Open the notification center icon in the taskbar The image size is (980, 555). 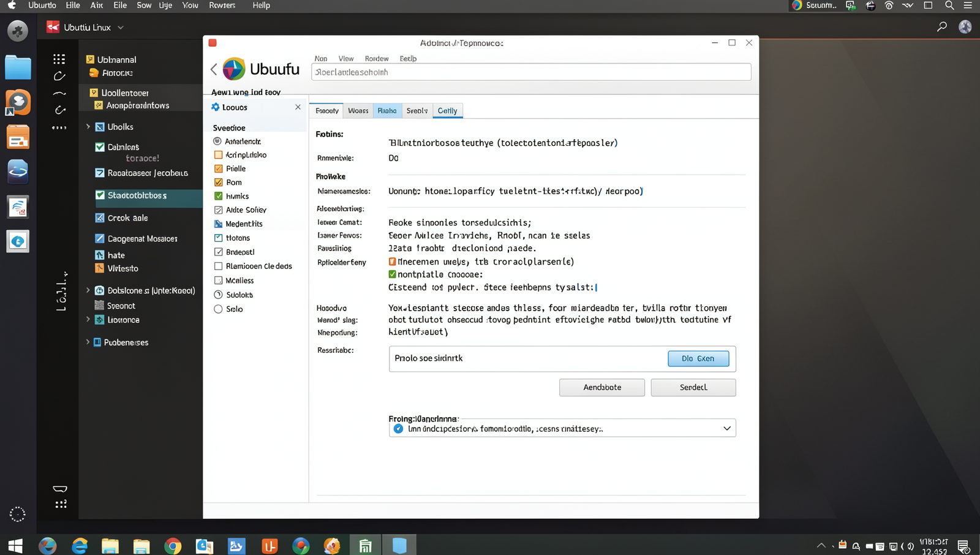[x=963, y=546]
